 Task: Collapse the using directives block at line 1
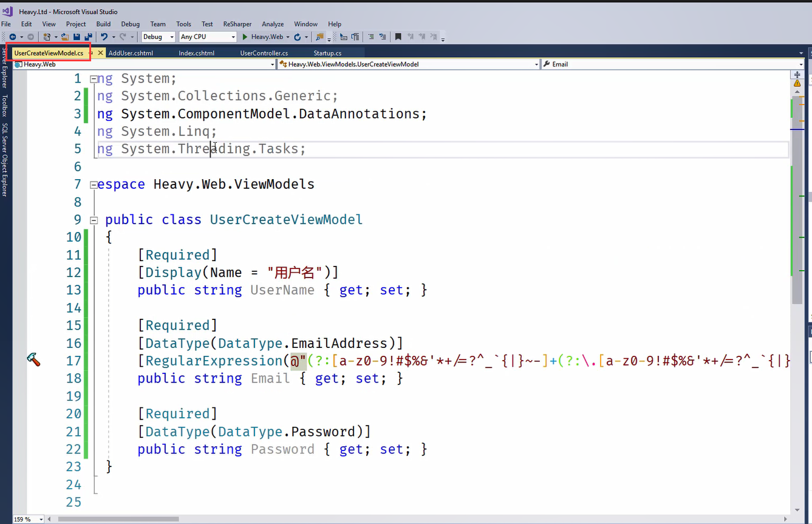(94, 79)
